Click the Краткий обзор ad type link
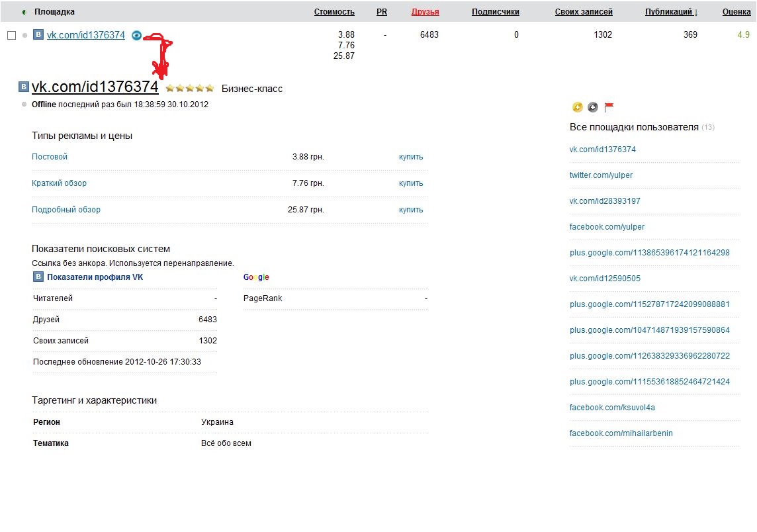Screen dimensions: 757x532 [59, 183]
